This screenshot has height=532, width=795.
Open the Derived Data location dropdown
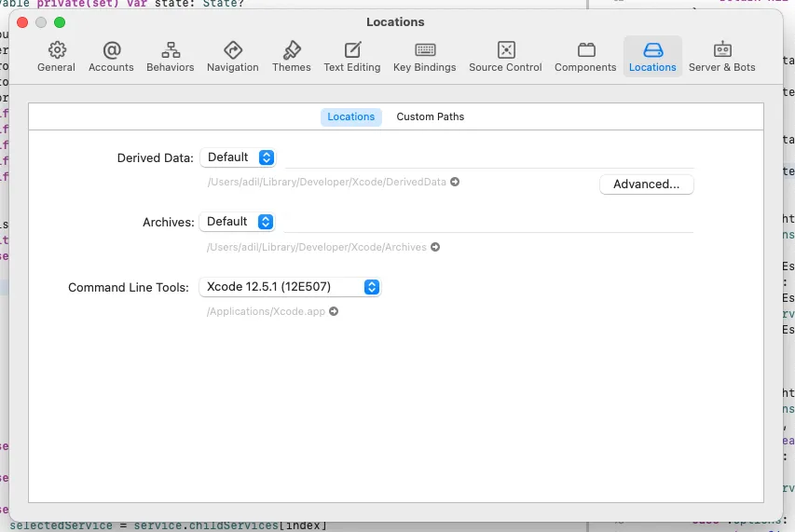[238, 157]
